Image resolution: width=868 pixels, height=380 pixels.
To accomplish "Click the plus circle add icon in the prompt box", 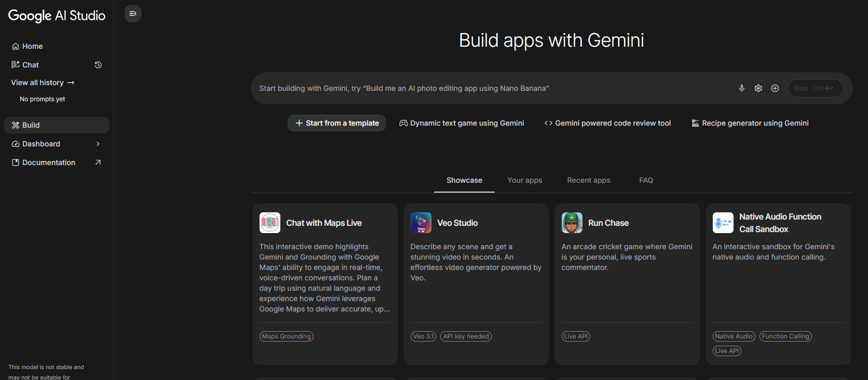I will [x=775, y=88].
